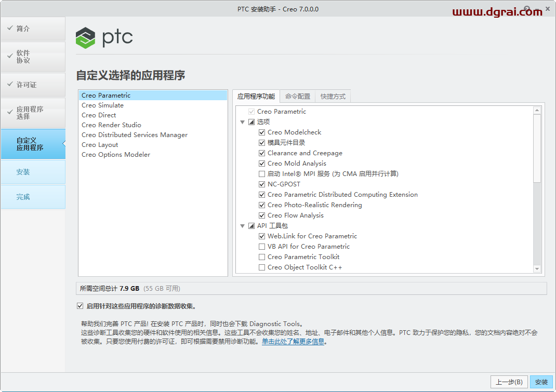Select Creo Parametric in application list
Screen dimensions: 556x392
click(x=153, y=96)
